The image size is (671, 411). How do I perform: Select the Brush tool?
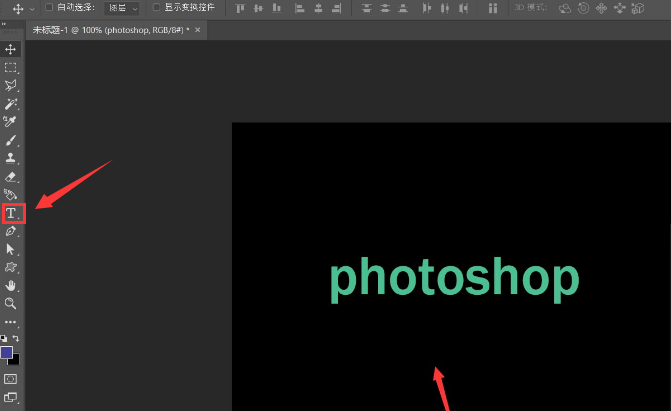[10, 140]
